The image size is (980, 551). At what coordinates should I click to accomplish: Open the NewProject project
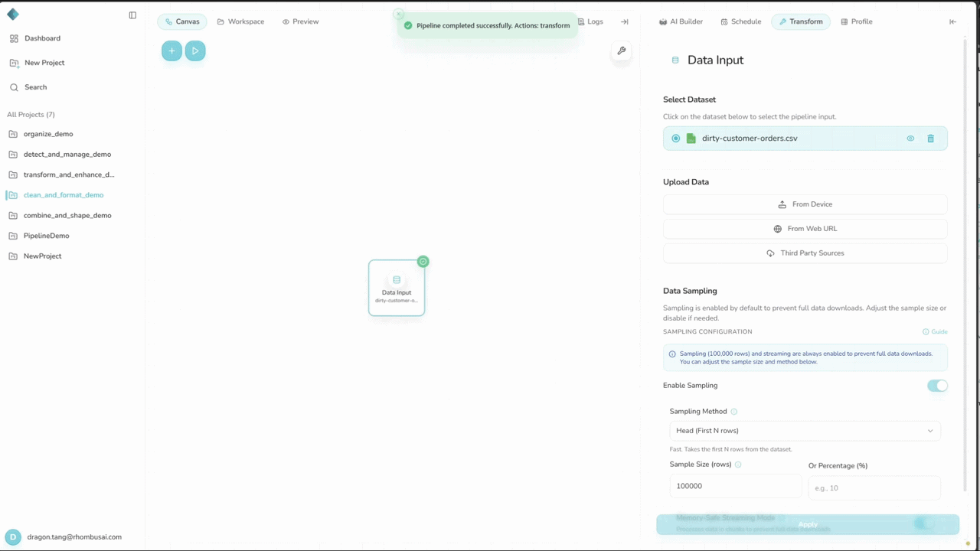coord(42,256)
